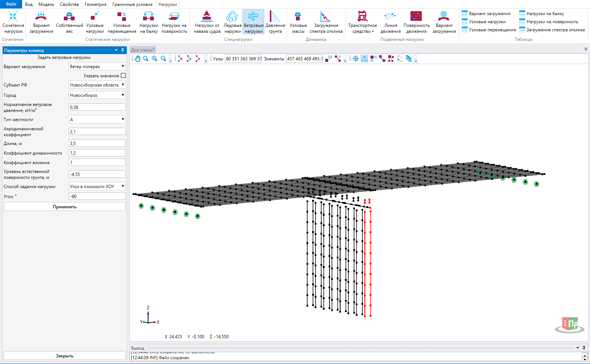Click the Угол input field
This screenshot has height=364, width=590.
tap(97, 196)
